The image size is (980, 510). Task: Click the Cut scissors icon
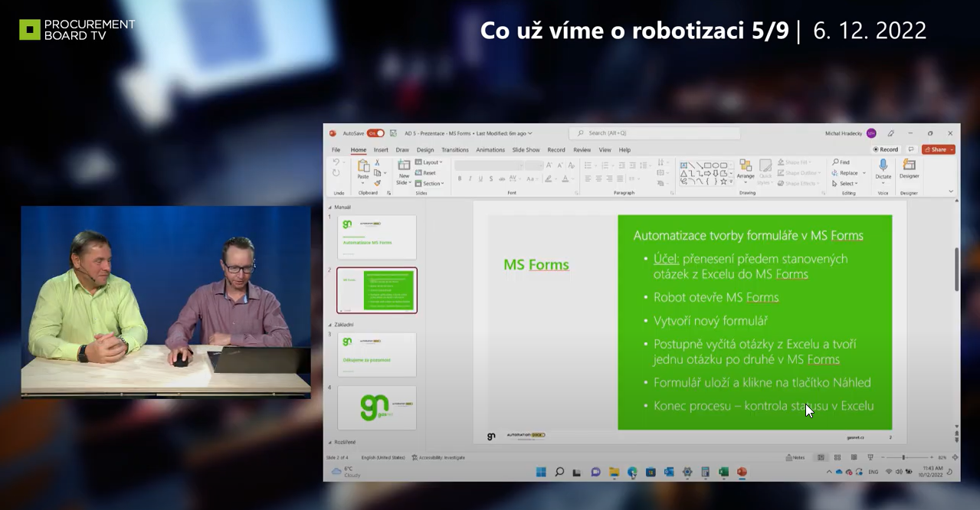(x=377, y=162)
